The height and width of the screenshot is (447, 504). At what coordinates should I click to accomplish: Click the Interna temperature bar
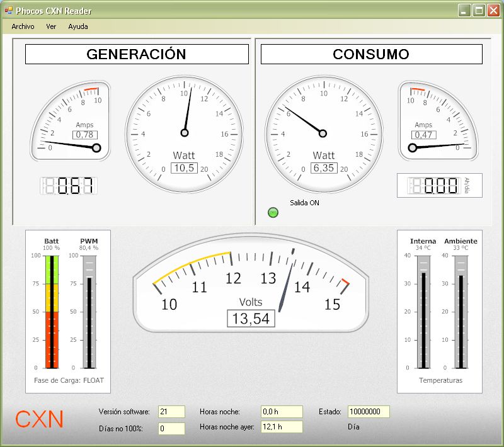pyautogui.click(x=423, y=312)
